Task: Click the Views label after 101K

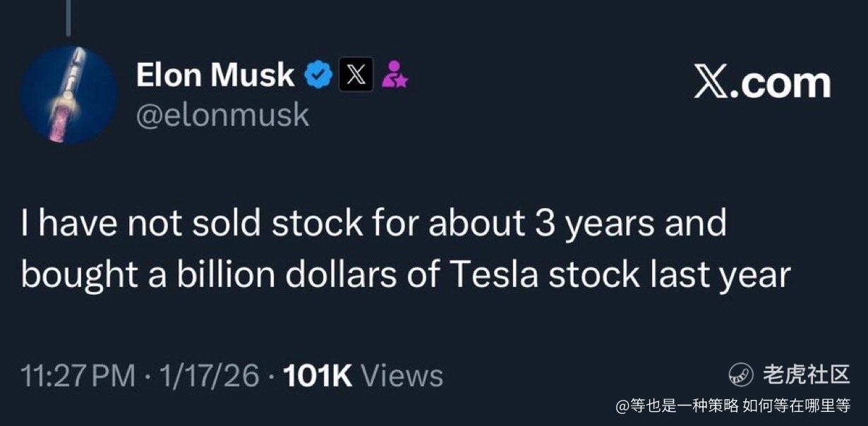Action: click(x=402, y=375)
